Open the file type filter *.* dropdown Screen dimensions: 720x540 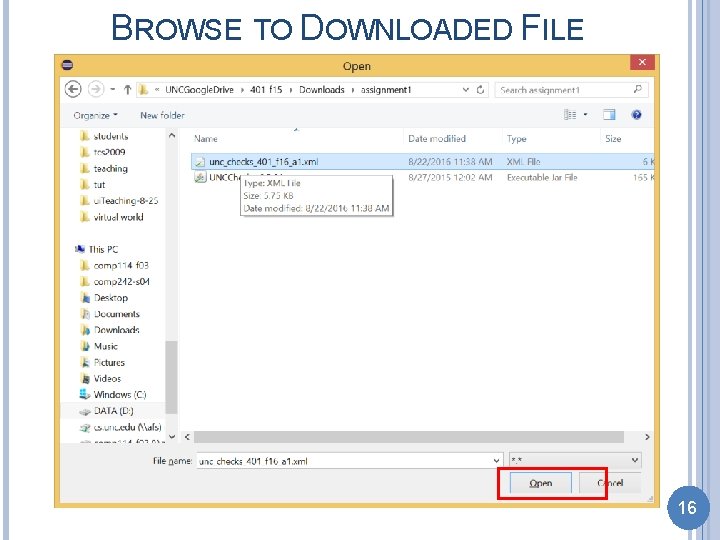coord(575,460)
